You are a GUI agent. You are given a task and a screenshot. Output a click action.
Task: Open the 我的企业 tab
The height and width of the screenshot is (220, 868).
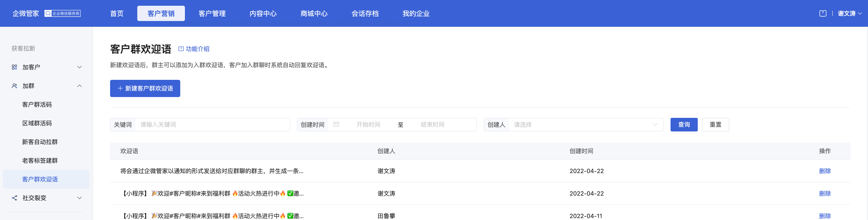(416, 13)
